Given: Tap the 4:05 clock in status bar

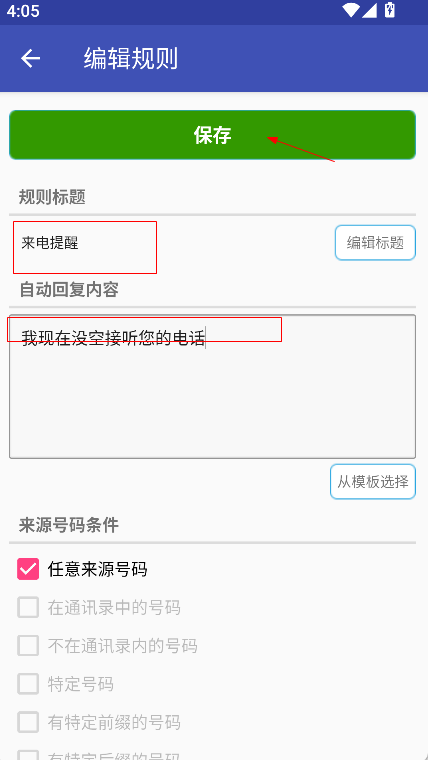Looking at the screenshot, I should coord(23,11).
